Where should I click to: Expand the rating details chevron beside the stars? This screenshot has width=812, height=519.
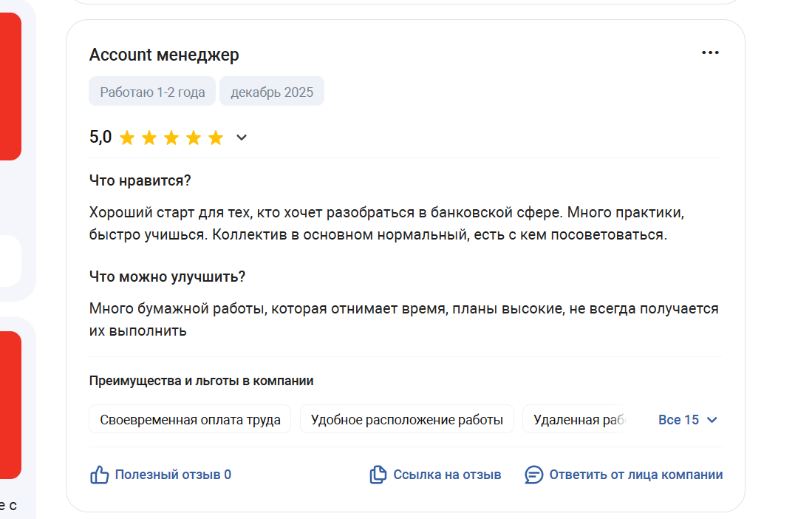[x=242, y=138]
